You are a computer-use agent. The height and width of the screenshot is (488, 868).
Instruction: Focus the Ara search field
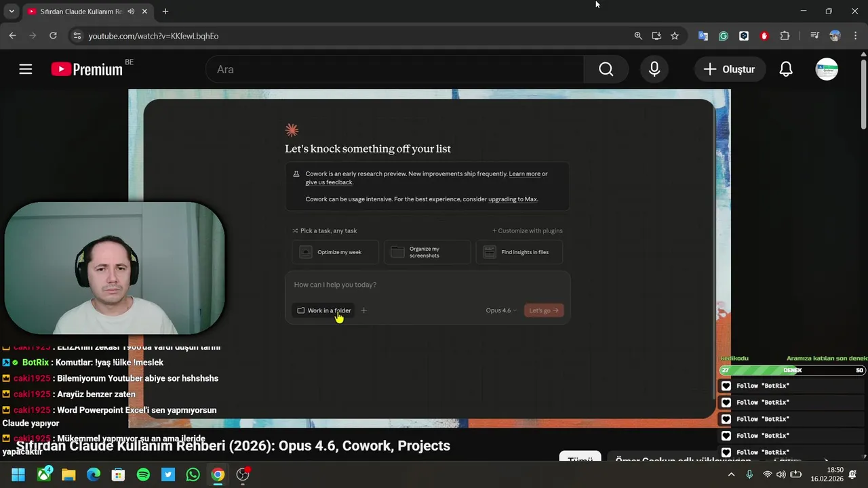tap(395, 69)
